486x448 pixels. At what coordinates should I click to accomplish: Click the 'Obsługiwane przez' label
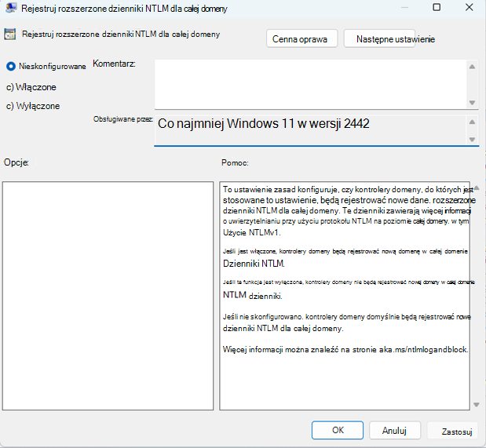[x=123, y=119]
